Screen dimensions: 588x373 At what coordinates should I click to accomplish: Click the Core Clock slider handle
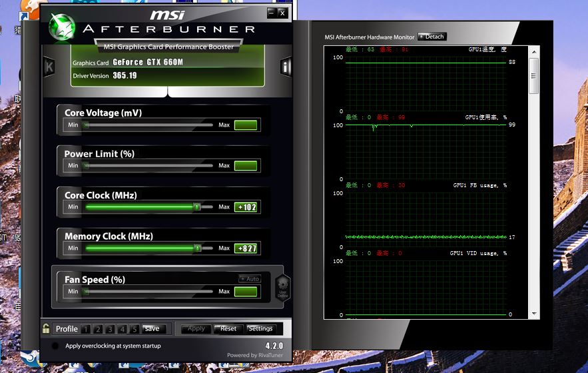point(197,206)
